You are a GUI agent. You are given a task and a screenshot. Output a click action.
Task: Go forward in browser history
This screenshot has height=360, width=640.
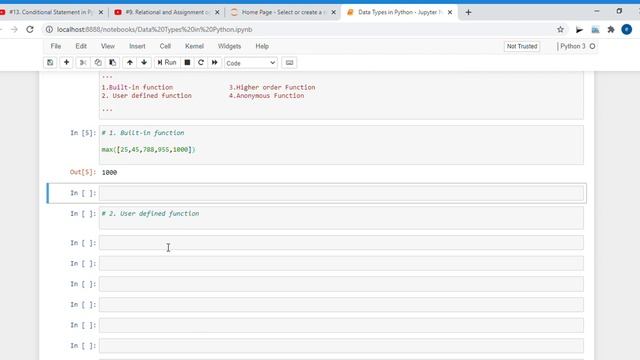click(14, 29)
